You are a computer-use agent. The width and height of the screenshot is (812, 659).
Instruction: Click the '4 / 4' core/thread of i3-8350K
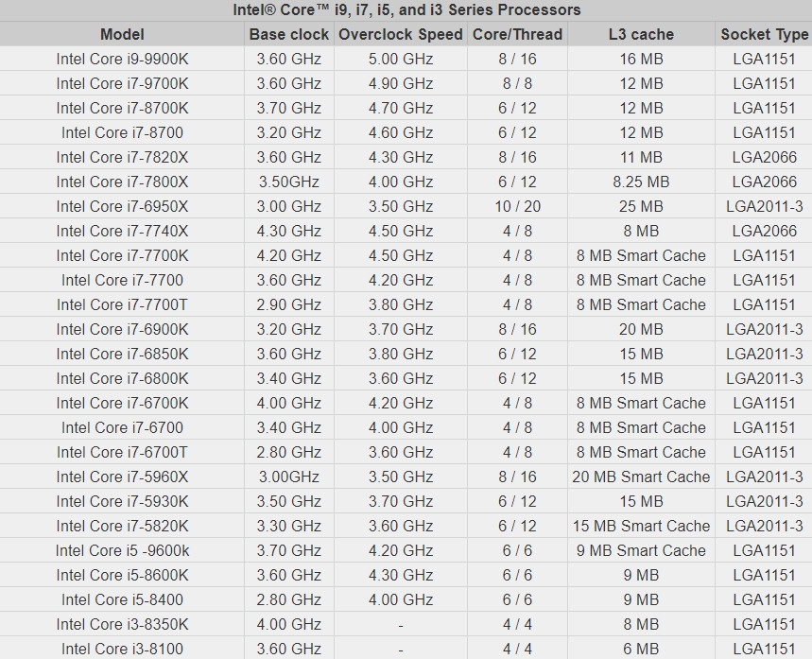point(517,625)
